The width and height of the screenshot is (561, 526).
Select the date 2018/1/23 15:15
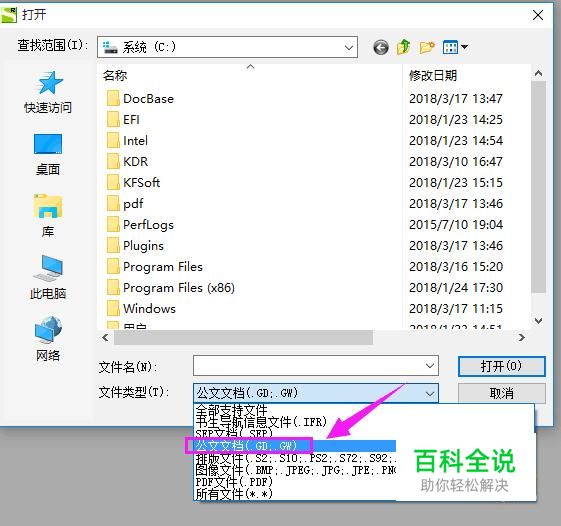pyautogui.click(x=456, y=182)
